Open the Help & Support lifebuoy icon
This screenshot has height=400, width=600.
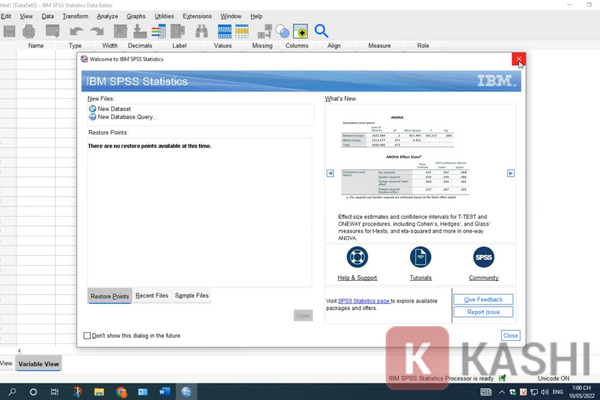tap(357, 257)
